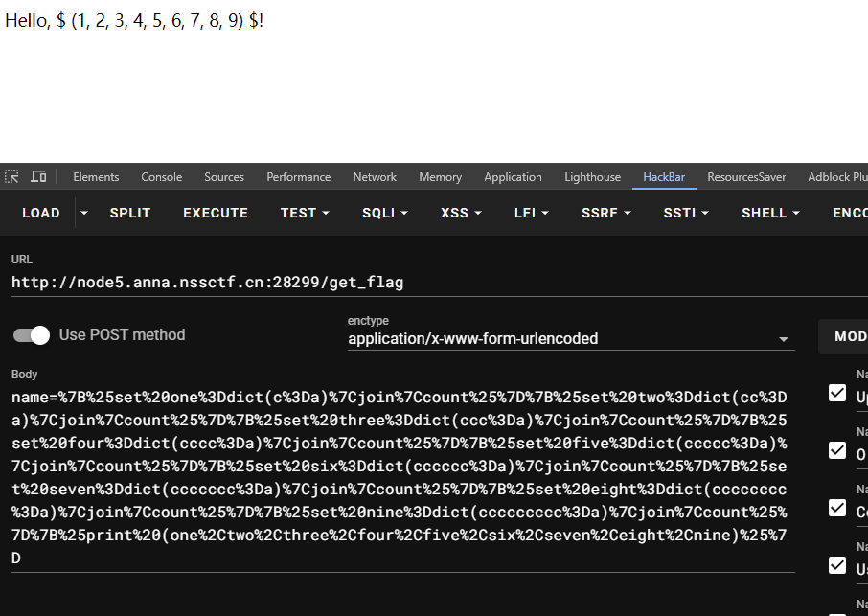Activate the inspect element picker icon
The image size is (868, 616).
tap(11, 176)
